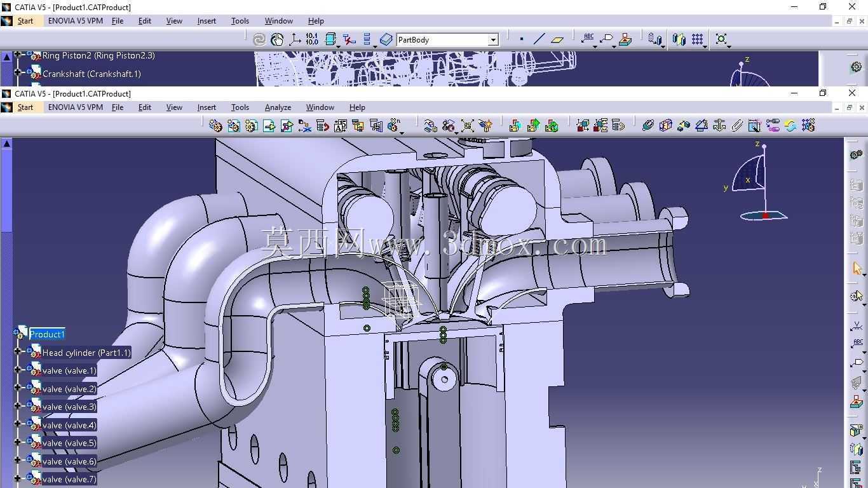The height and width of the screenshot is (488, 868).
Task: Click the Offset Constraint icon
Action: point(683,125)
